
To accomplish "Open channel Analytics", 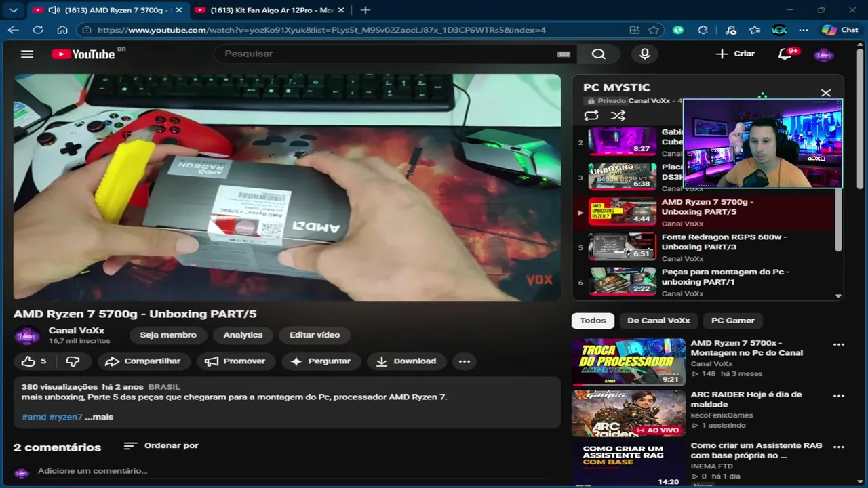I will pos(243,335).
